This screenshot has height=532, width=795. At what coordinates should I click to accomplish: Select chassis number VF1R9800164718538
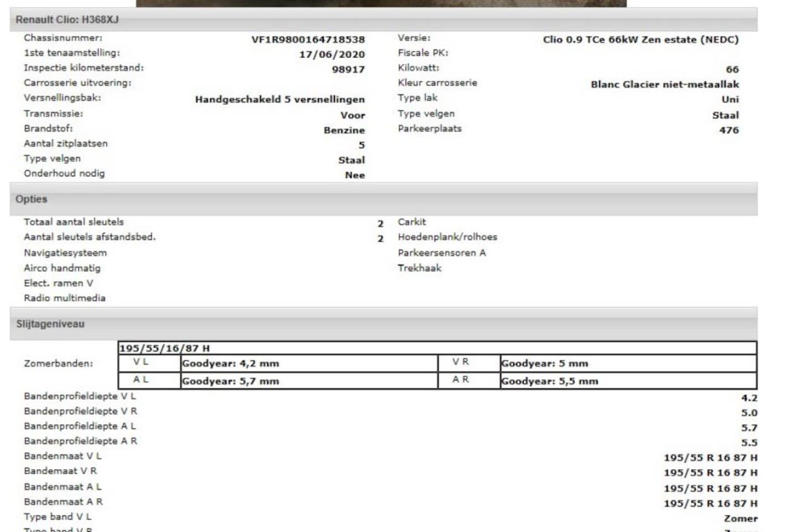click(x=308, y=39)
